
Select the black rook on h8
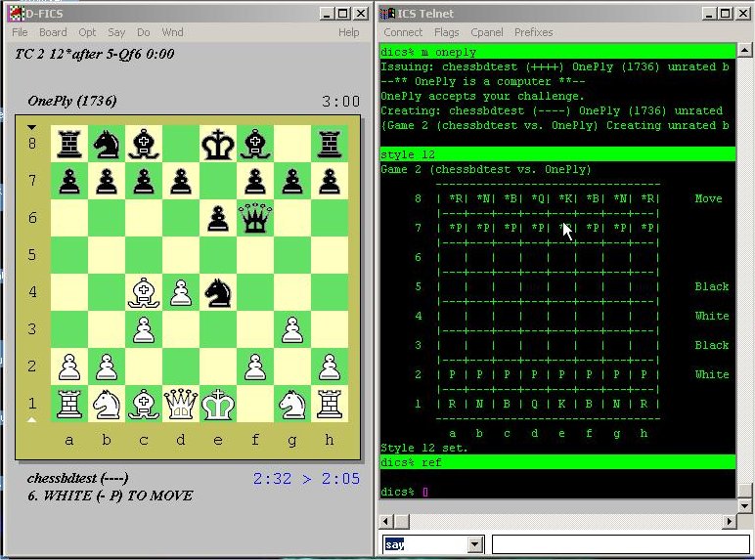point(330,144)
